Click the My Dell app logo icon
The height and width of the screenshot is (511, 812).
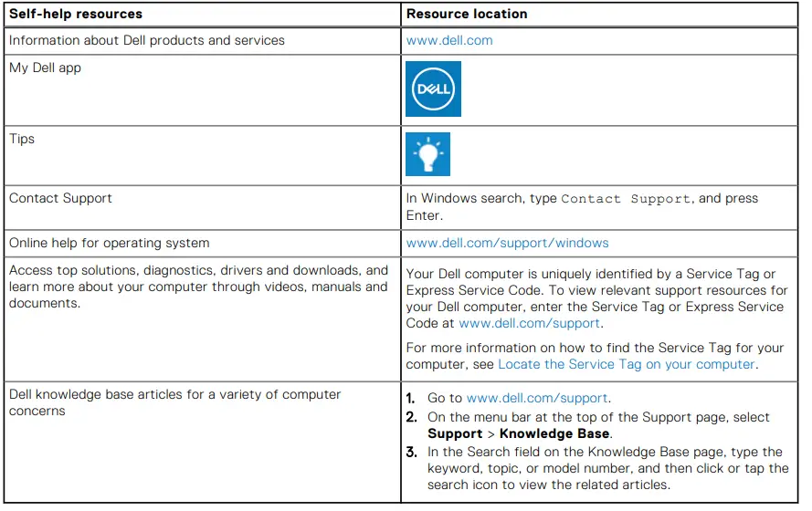(x=433, y=89)
